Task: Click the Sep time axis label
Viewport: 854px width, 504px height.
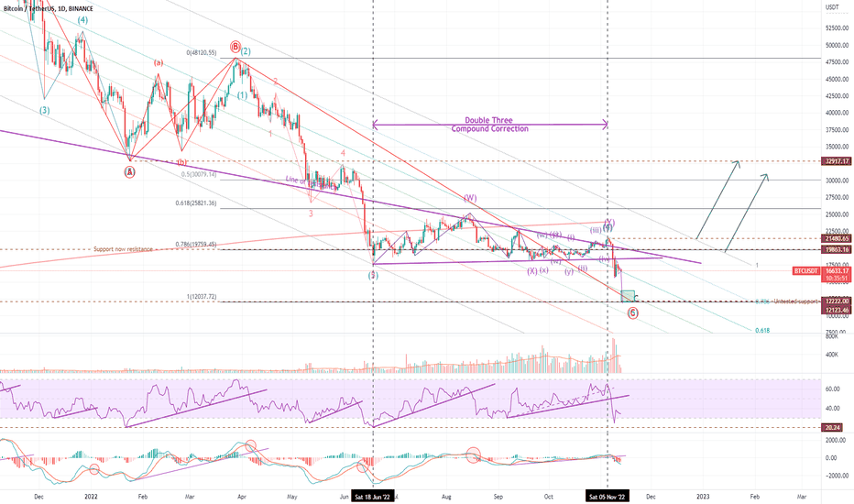Action: (x=498, y=497)
